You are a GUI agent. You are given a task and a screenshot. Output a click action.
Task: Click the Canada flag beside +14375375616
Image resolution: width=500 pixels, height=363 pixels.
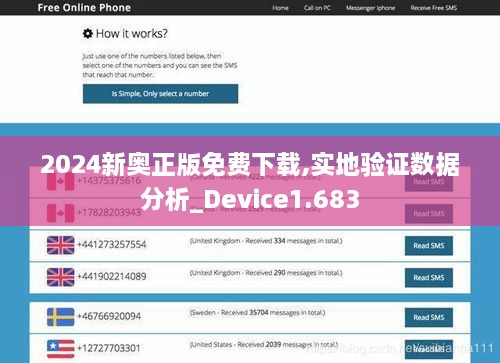[x=60, y=181]
